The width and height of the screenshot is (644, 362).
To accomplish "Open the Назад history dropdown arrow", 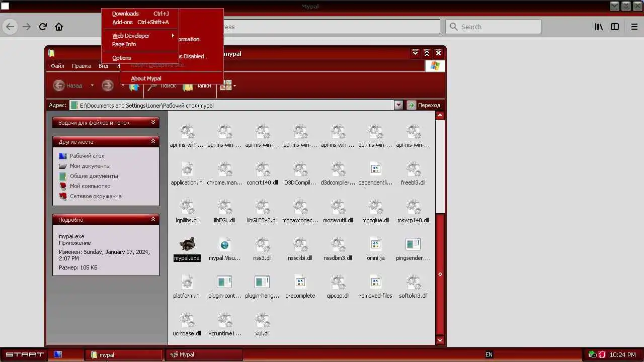I will pos(92,85).
